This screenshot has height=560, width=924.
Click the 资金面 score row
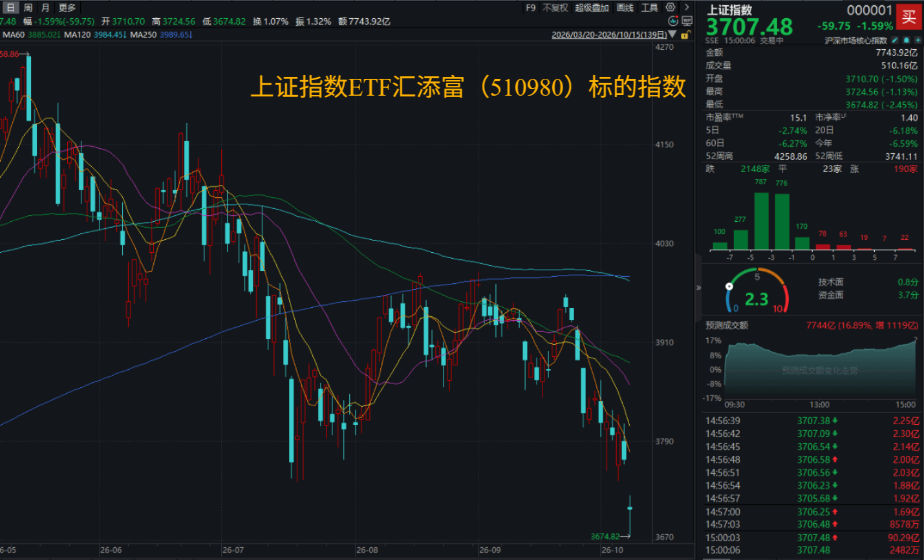click(868, 295)
